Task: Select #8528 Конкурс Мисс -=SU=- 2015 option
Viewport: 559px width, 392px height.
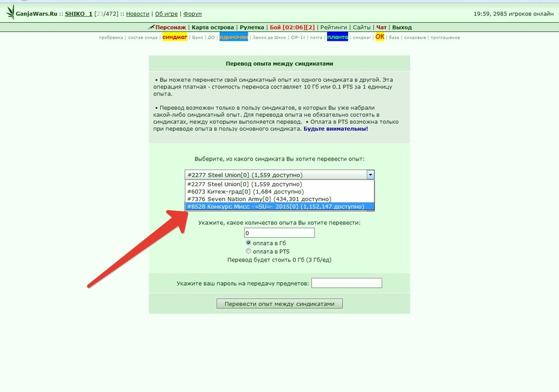Action: (279, 207)
